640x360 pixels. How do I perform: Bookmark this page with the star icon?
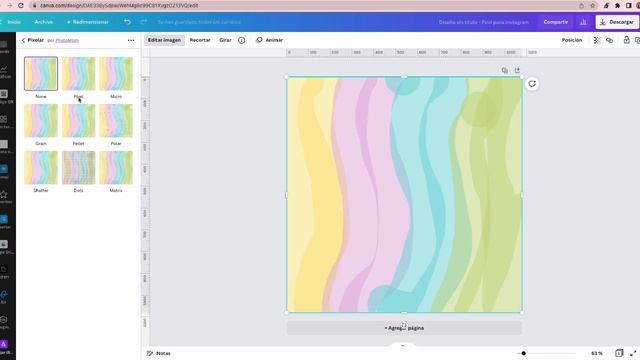click(593, 6)
